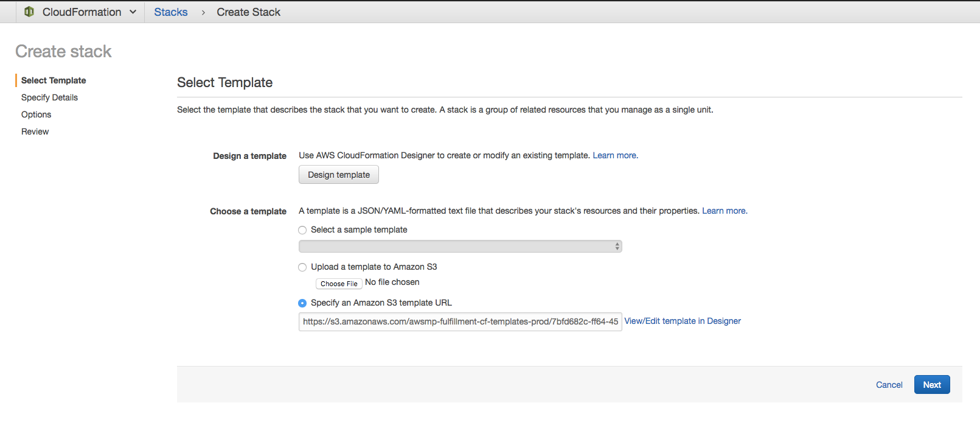This screenshot has width=980, height=439.
Task: Open Learn more link about CloudFormation Designer
Action: (x=614, y=155)
